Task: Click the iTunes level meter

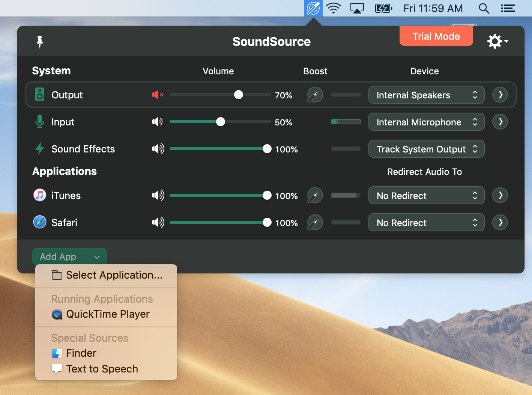Action: (x=346, y=195)
